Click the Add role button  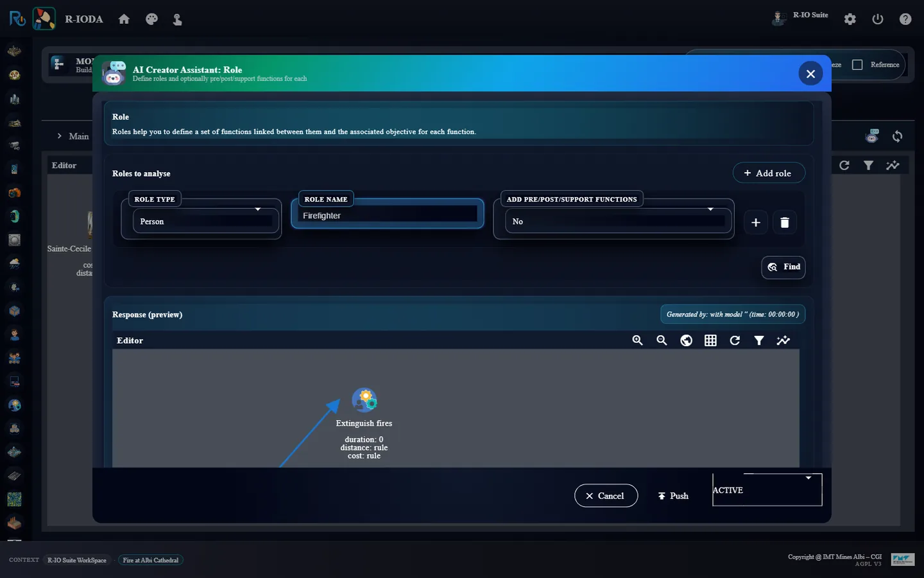coord(768,173)
